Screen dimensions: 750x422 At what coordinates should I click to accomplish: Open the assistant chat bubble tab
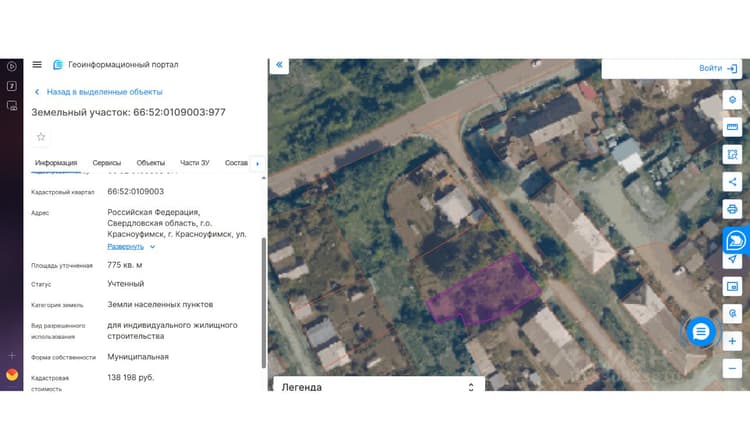tap(736, 240)
